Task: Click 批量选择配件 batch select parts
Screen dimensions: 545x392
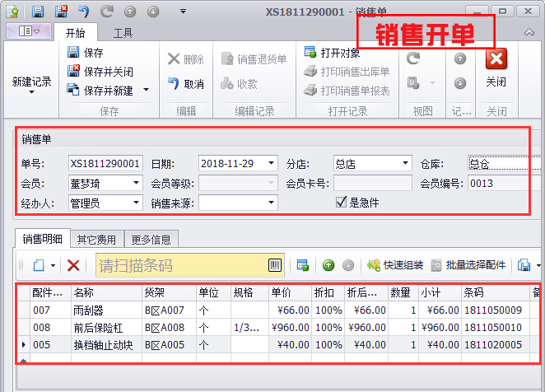Action: click(468, 265)
